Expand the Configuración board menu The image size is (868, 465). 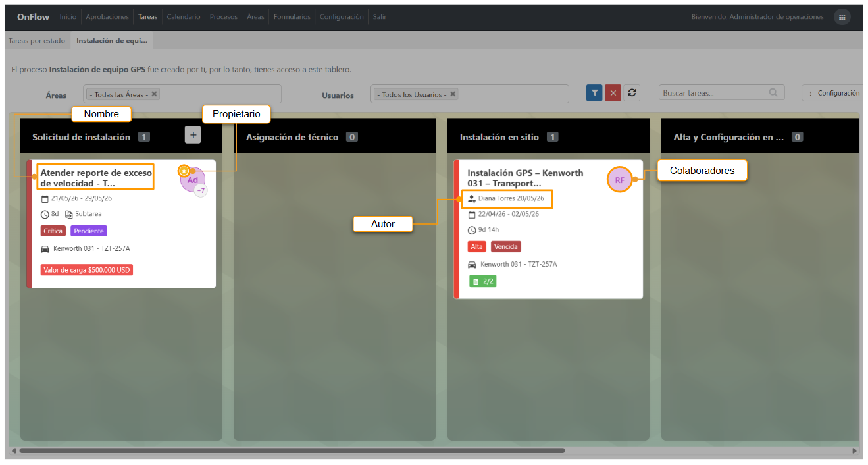click(x=833, y=93)
